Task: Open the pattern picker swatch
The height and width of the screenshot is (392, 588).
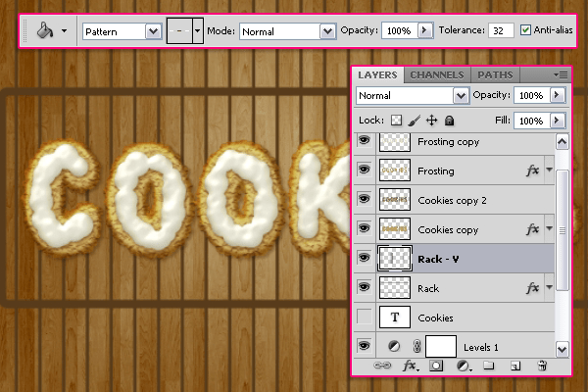Action: (180, 30)
